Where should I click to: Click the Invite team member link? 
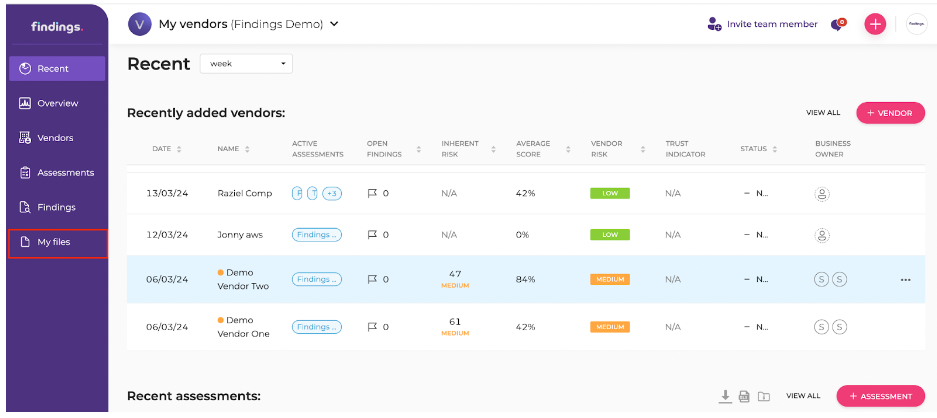(x=762, y=24)
